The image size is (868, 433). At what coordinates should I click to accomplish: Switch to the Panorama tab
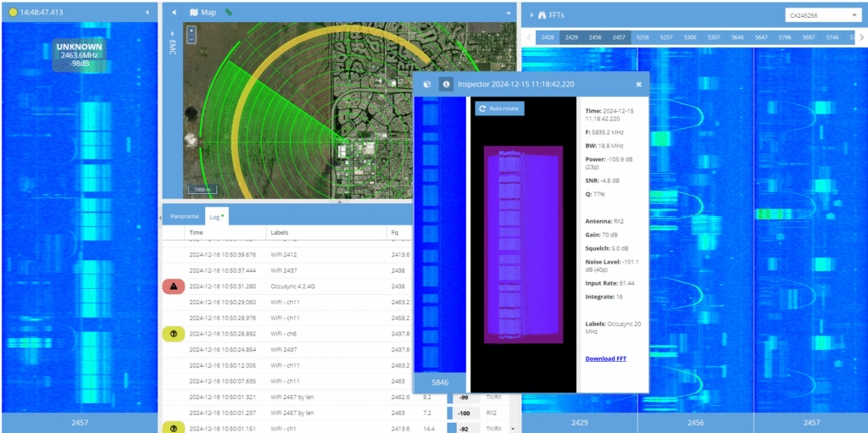(185, 216)
